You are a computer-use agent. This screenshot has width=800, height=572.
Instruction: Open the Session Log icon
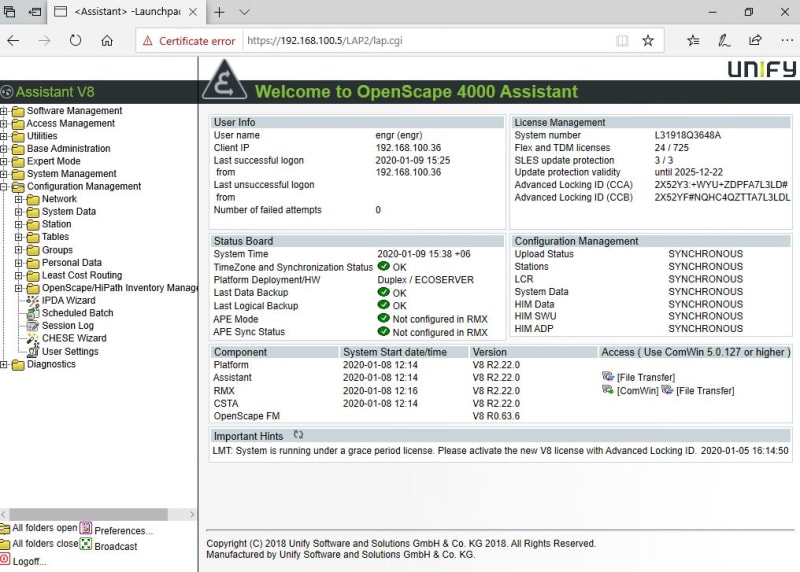click(32, 326)
